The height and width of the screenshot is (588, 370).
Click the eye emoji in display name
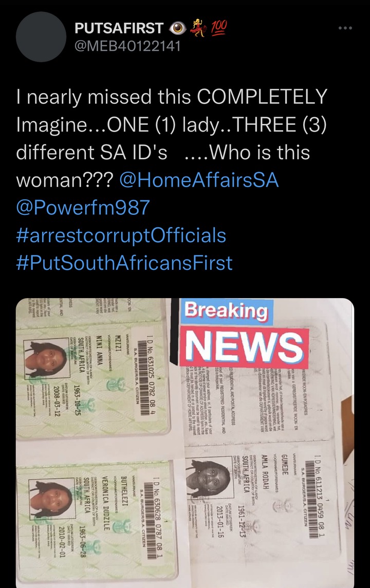[x=178, y=28]
